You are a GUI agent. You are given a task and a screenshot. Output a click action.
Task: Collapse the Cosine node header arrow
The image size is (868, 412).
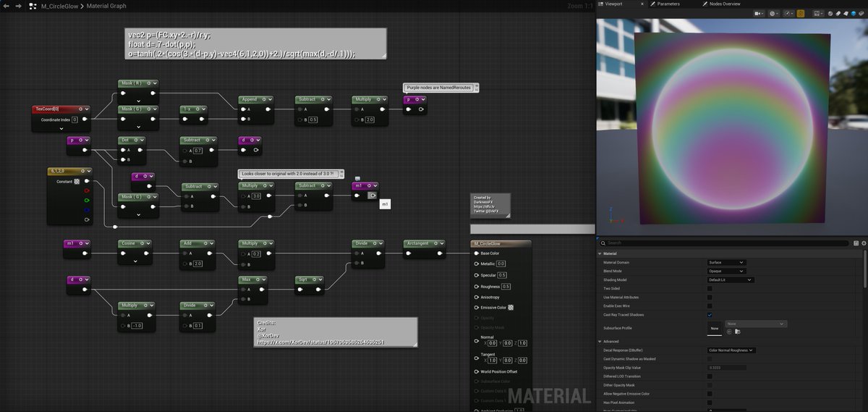point(149,244)
